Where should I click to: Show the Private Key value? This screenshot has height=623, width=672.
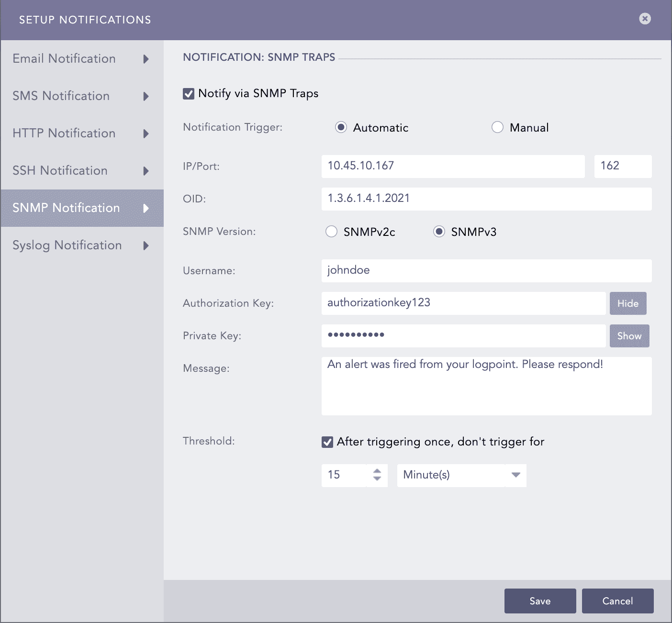[x=629, y=336]
